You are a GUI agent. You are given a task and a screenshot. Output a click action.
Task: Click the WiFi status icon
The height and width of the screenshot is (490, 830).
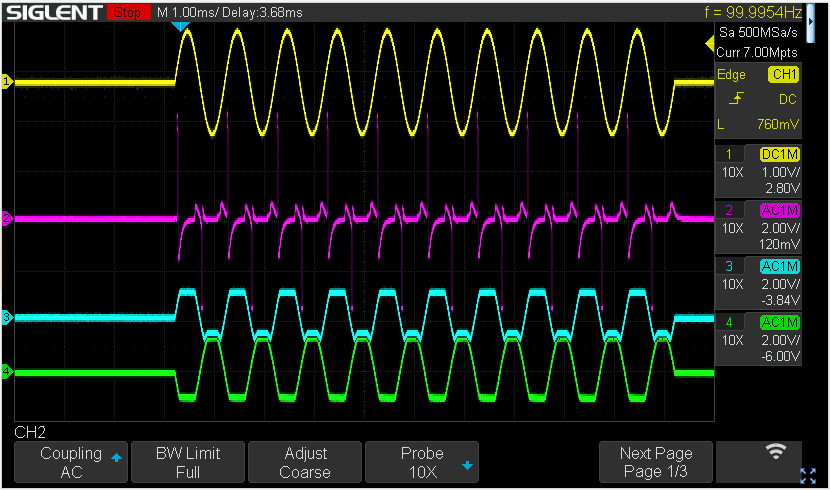(x=775, y=451)
